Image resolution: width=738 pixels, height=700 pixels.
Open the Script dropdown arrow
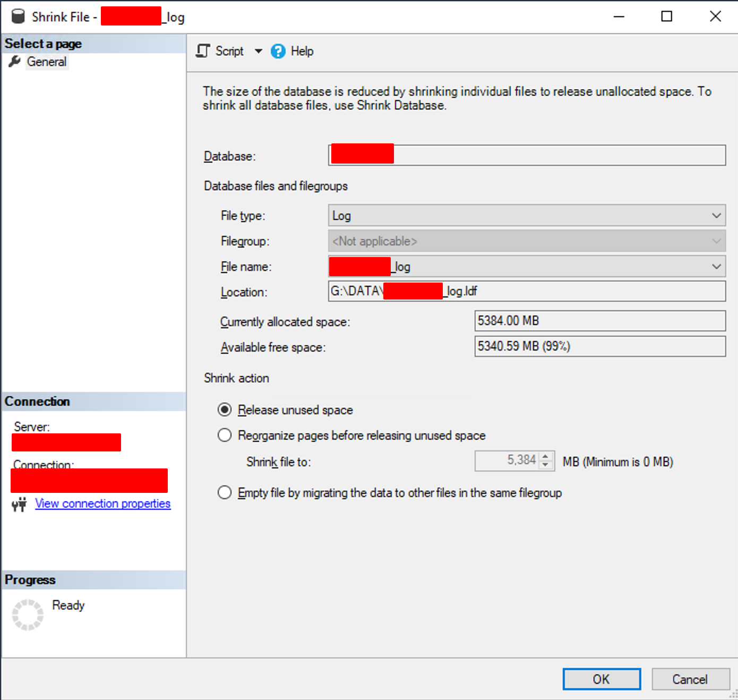(258, 51)
